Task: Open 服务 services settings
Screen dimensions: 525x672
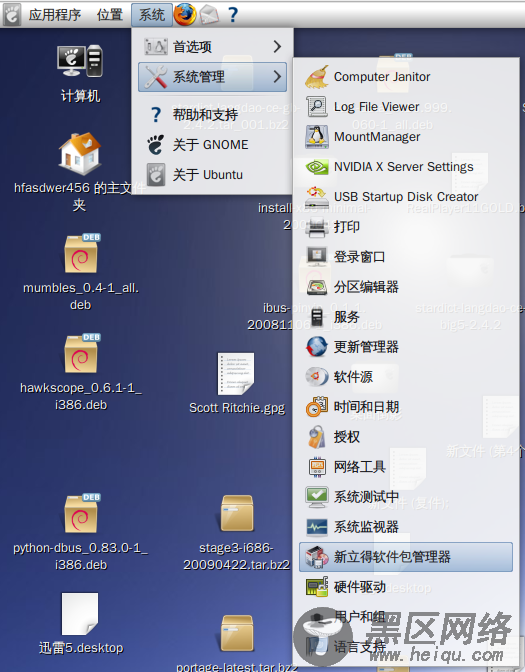Action: pyautogui.click(x=405, y=317)
